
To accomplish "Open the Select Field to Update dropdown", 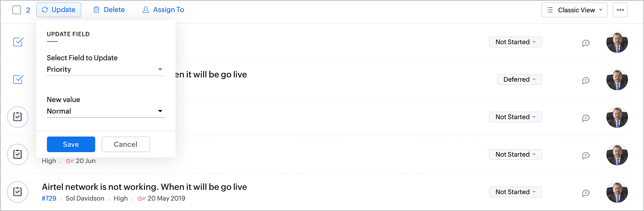I will pos(106,69).
